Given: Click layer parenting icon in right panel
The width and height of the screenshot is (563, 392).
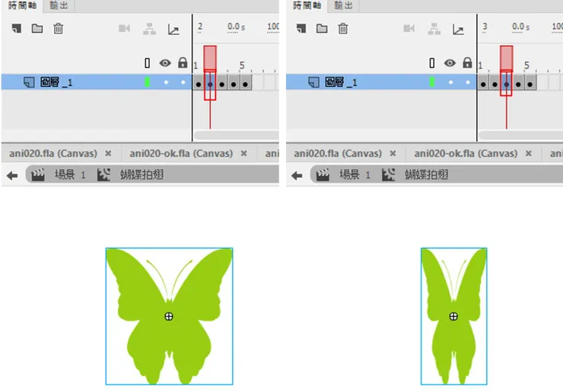Looking at the screenshot, I should (x=434, y=29).
